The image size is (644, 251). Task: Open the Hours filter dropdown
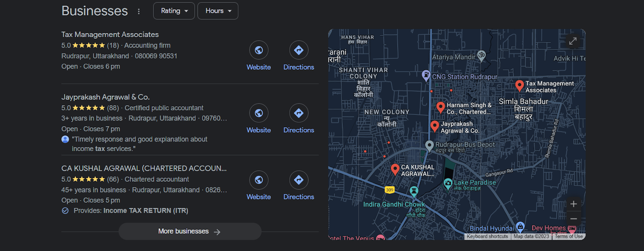218,11
